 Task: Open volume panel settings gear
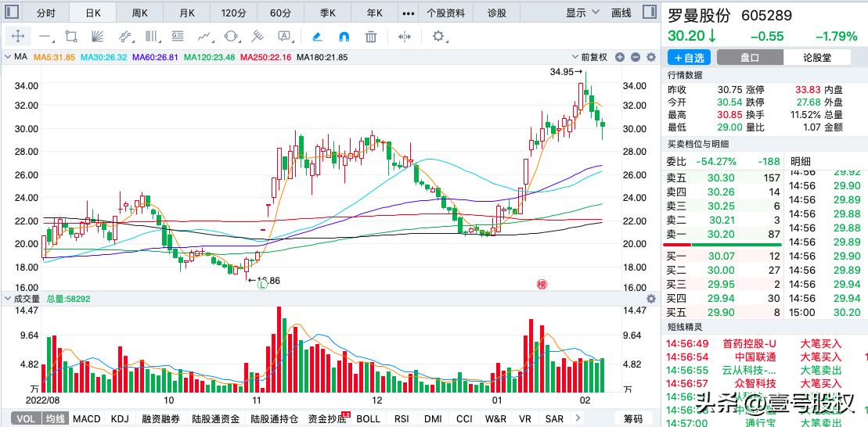point(651,299)
